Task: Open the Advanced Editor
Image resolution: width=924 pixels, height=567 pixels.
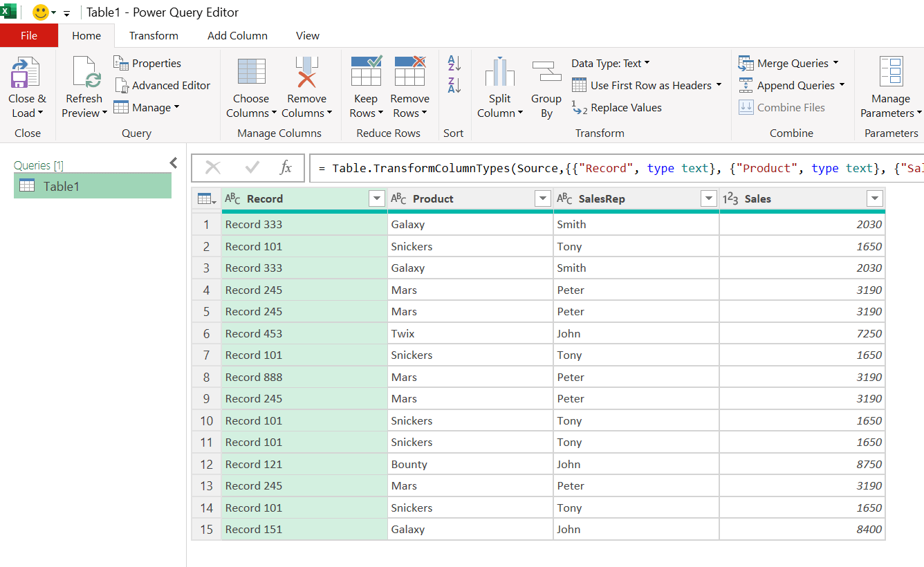Action: pos(163,86)
